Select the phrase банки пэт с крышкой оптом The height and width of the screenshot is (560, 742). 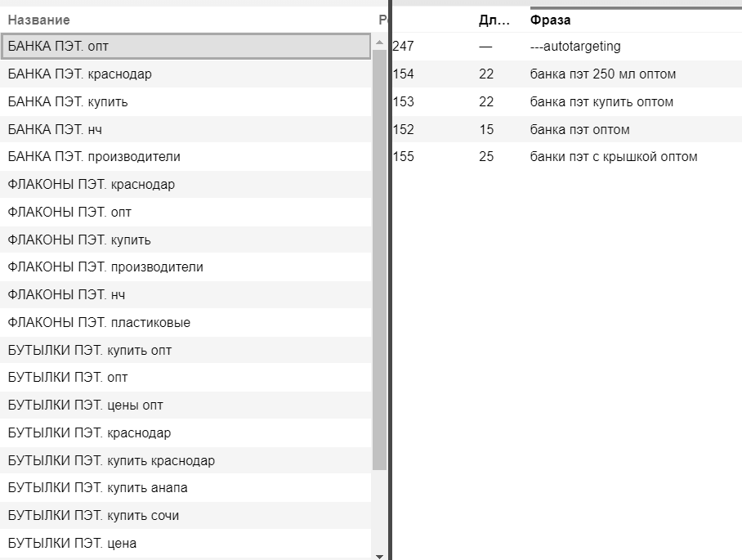pyautogui.click(x=613, y=156)
